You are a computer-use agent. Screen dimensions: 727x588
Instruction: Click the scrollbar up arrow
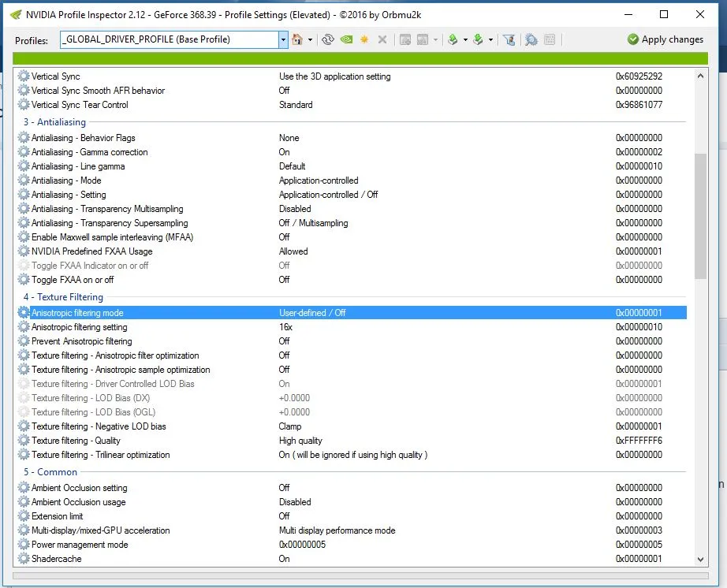(x=700, y=76)
